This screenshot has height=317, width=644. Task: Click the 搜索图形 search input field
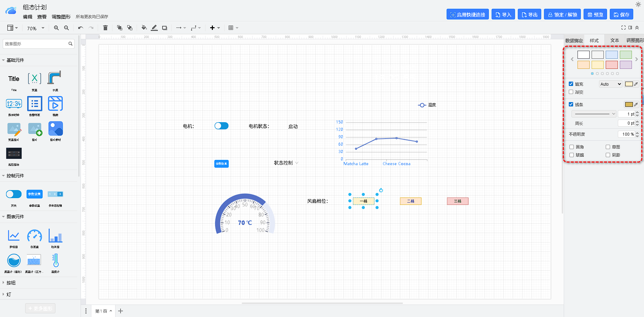(35, 44)
